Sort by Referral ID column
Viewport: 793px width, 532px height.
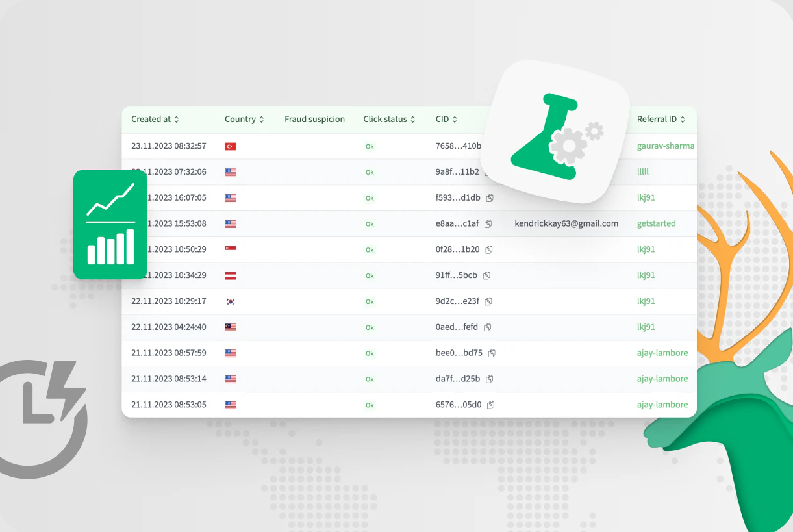pyautogui.click(x=661, y=120)
